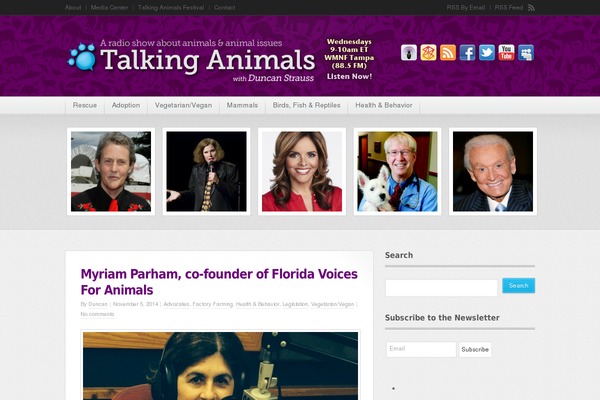This screenshot has height=400, width=600.
Task: Click author link Duncan
Action: (98, 304)
